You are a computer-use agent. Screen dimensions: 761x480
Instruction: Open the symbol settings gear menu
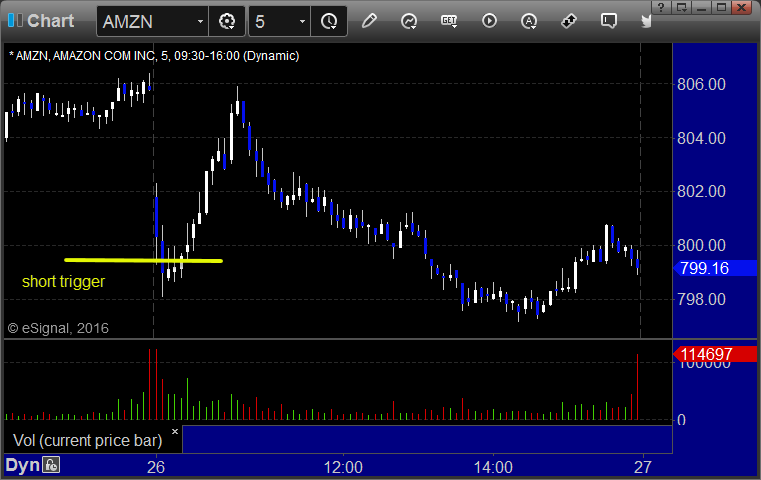(227, 21)
